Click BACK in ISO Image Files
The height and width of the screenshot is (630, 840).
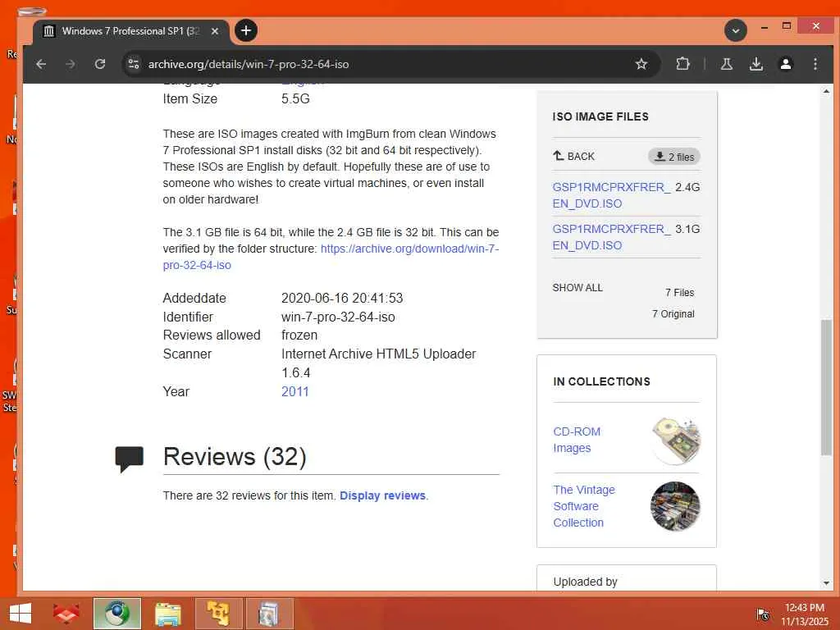573,157
